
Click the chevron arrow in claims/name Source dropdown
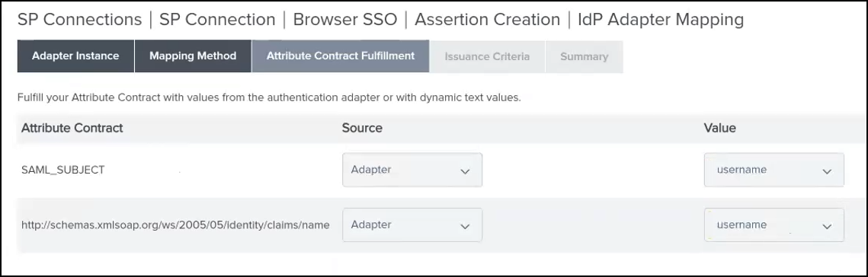tap(465, 226)
